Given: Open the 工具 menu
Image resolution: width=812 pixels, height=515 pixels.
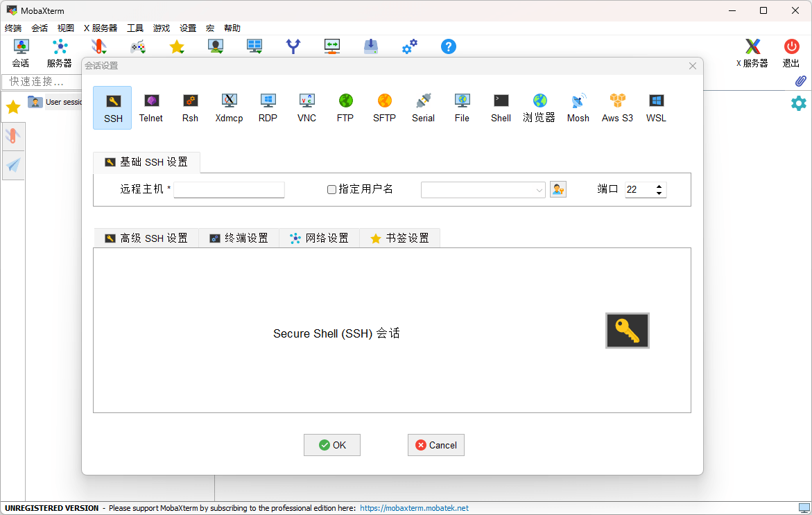Looking at the screenshot, I should (135, 28).
